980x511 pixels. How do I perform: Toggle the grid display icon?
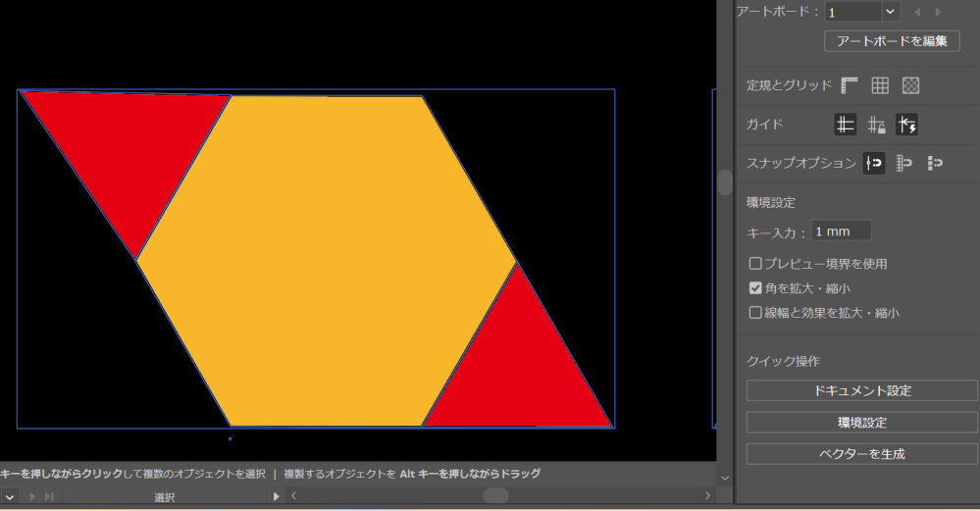pos(880,85)
